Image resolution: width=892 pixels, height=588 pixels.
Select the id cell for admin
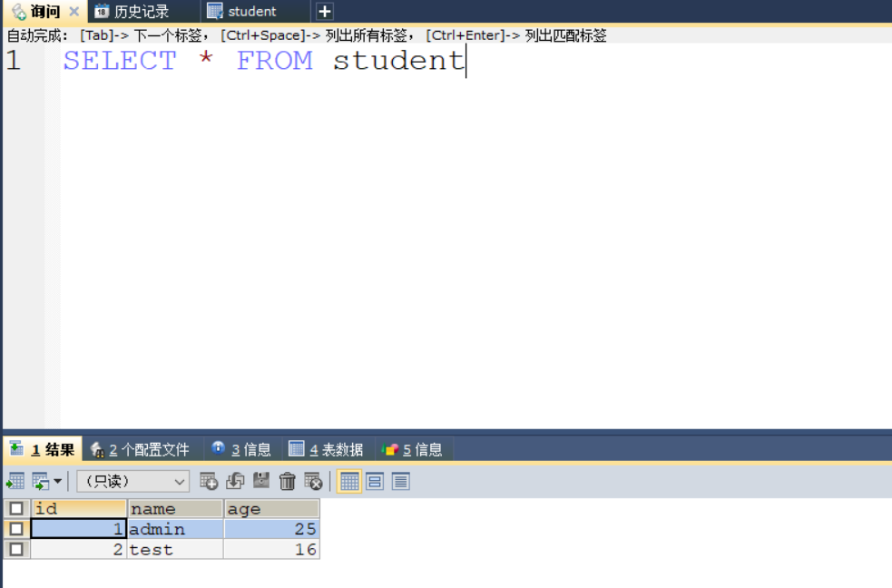[x=79, y=529]
